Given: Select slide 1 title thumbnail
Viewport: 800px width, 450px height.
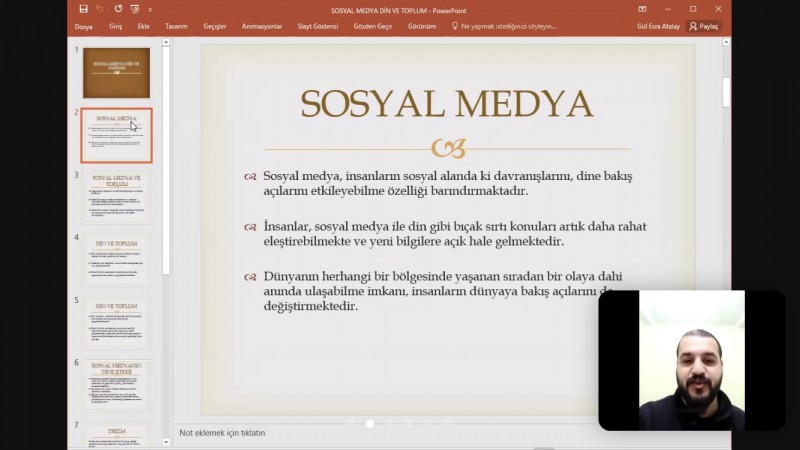Looking at the screenshot, I should click(116, 72).
